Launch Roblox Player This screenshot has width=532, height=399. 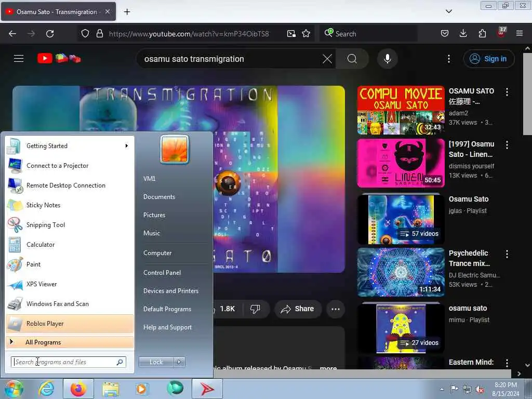(70, 323)
